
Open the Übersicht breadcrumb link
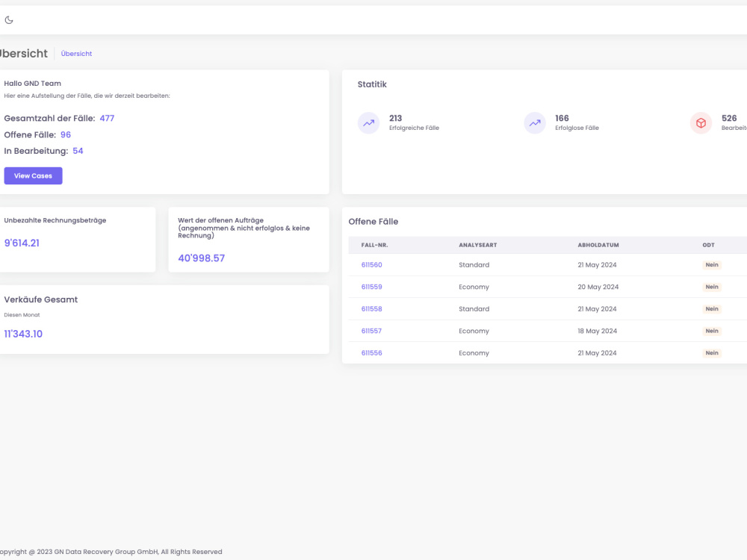tap(76, 54)
